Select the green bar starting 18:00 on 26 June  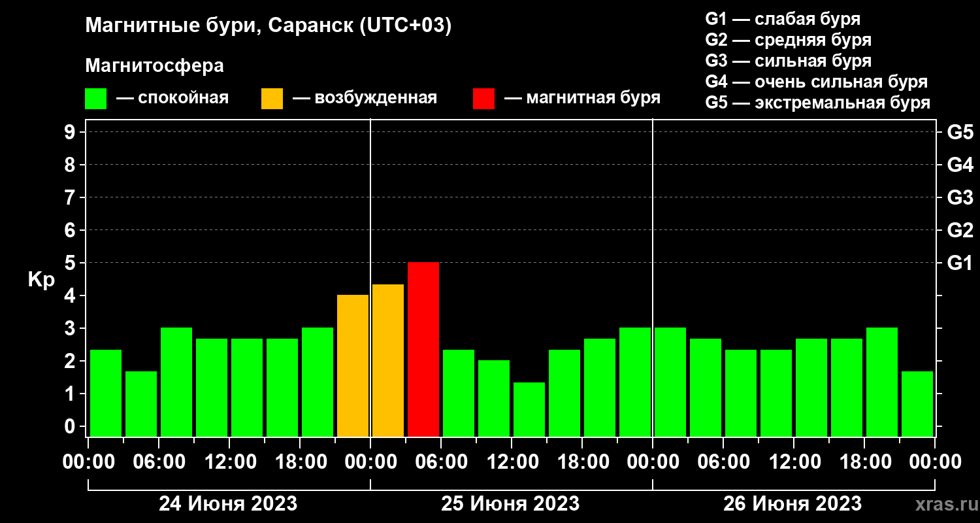click(x=882, y=382)
